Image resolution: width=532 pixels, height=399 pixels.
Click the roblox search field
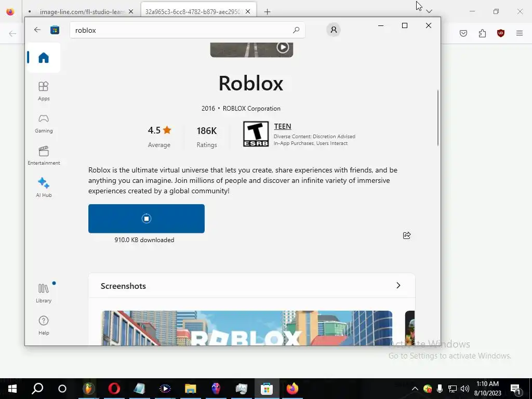pos(187,30)
